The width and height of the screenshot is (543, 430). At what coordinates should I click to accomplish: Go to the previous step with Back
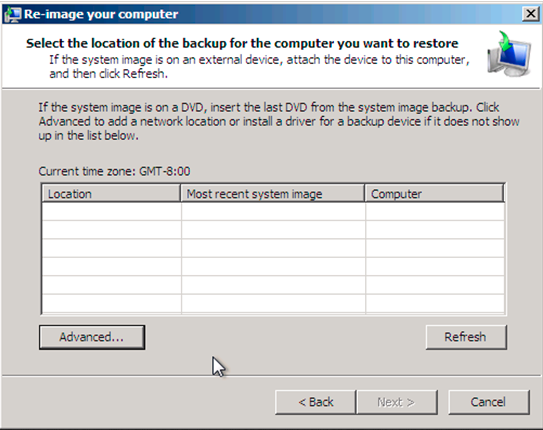coord(315,402)
